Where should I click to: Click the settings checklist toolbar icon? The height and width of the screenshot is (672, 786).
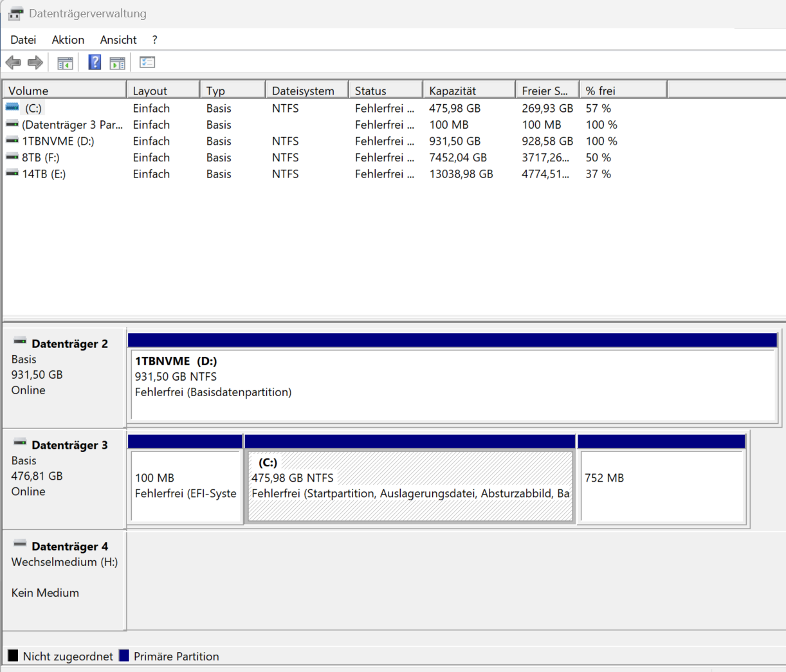[x=147, y=62]
